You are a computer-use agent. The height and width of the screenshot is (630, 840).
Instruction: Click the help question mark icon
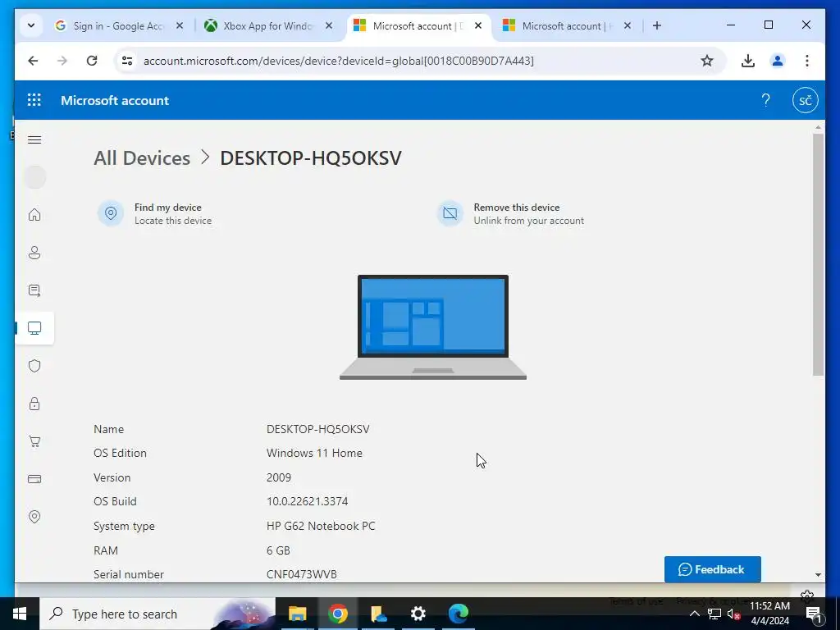click(x=766, y=100)
